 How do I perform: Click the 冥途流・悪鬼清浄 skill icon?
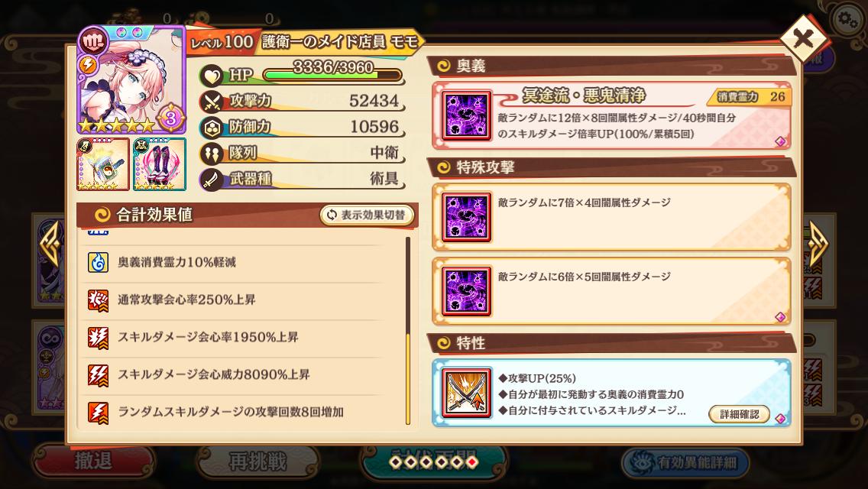(466, 115)
